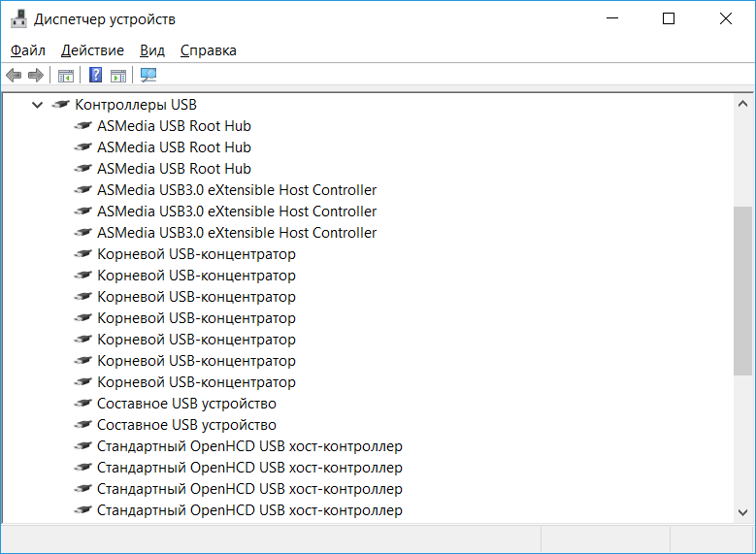This screenshot has height=554, width=756.
Task: Click the Device Manager title bar icon
Action: coord(18,18)
